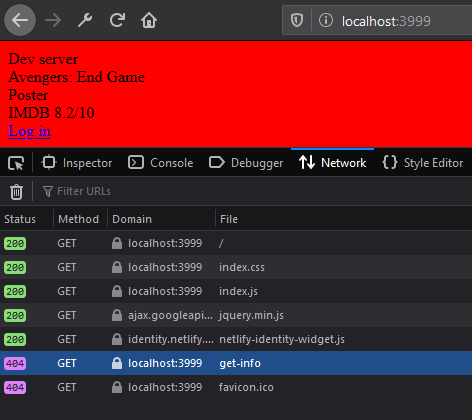Go to the home page icon
Viewport: 472px width, 420px height.
pyautogui.click(x=149, y=20)
